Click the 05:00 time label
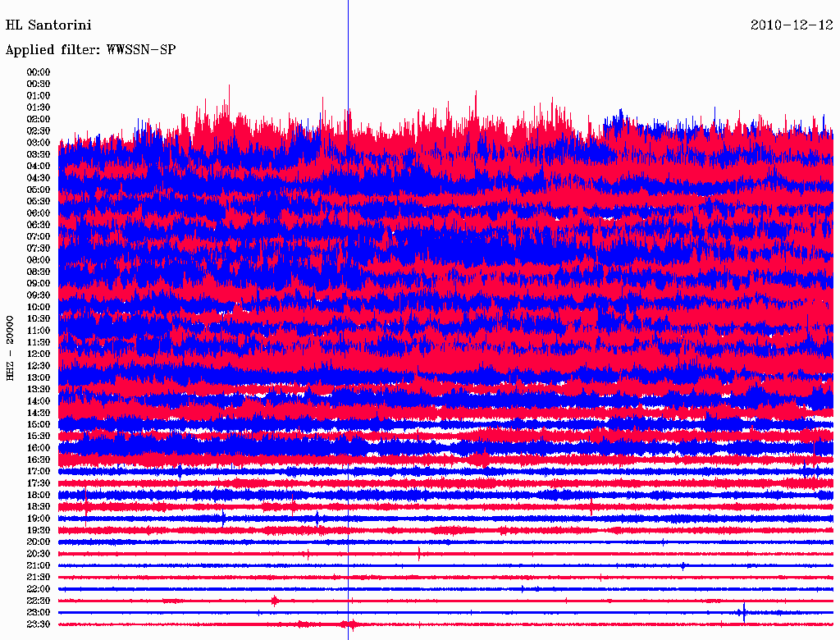 pyautogui.click(x=39, y=190)
